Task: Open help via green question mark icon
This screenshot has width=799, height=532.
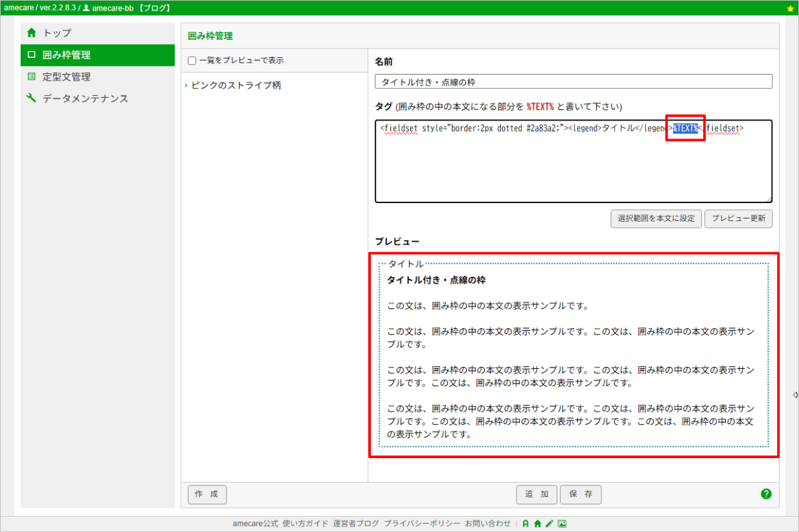Action: [x=766, y=494]
